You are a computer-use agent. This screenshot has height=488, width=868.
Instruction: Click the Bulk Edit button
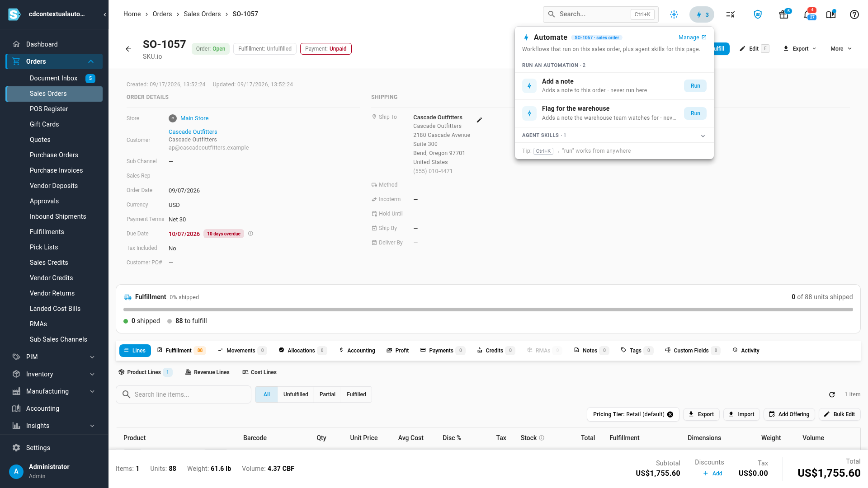[x=840, y=414]
